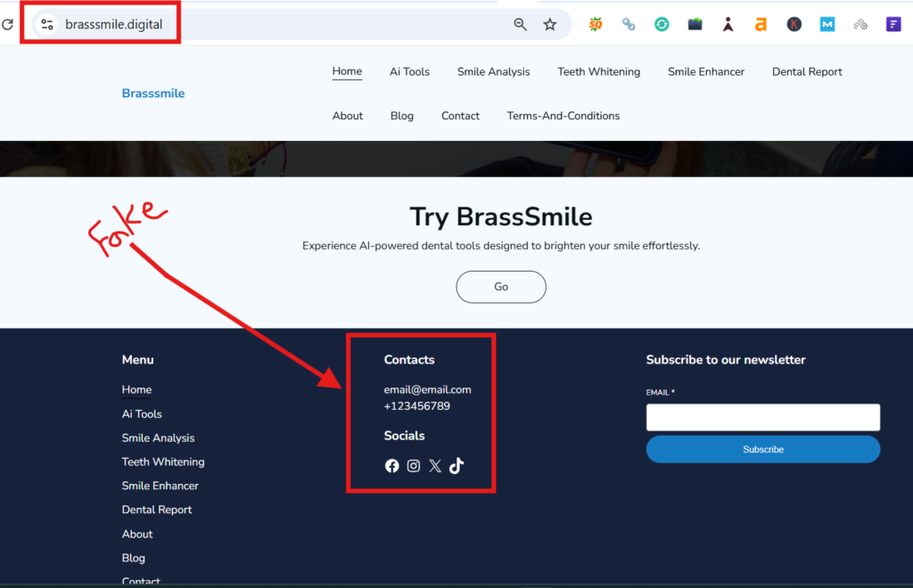This screenshot has width=913, height=588.
Task: Open Contact in top navigation
Action: (x=460, y=116)
